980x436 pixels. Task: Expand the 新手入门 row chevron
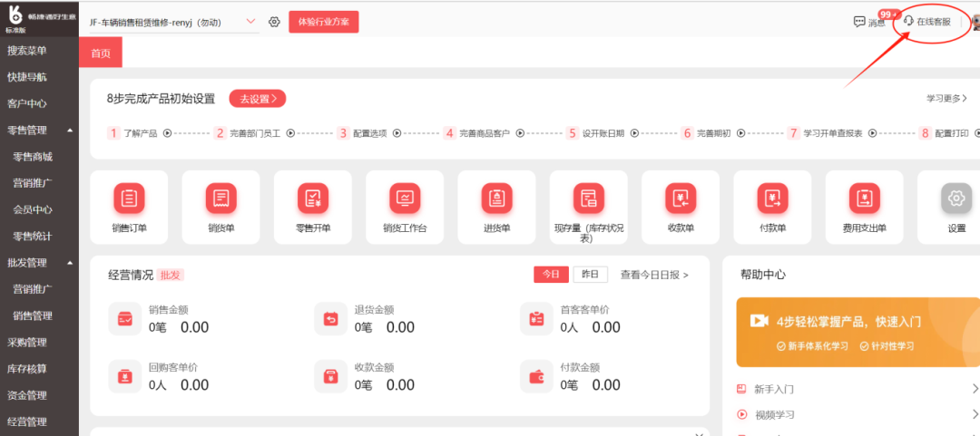pyautogui.click(x=975, y=389)
